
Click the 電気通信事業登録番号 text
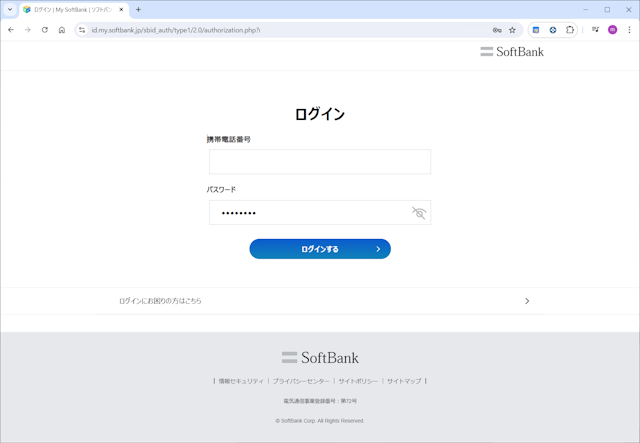(320, 401)
